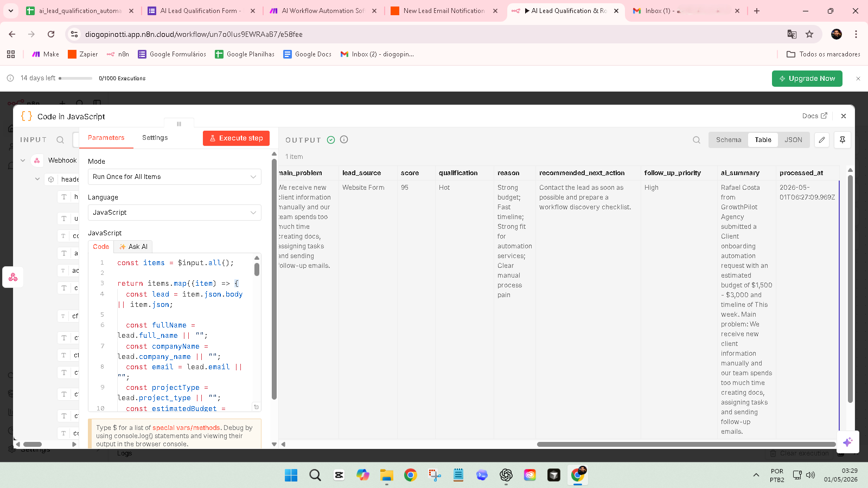Open ChatGPT app from taskbar

tap(506, 476)
